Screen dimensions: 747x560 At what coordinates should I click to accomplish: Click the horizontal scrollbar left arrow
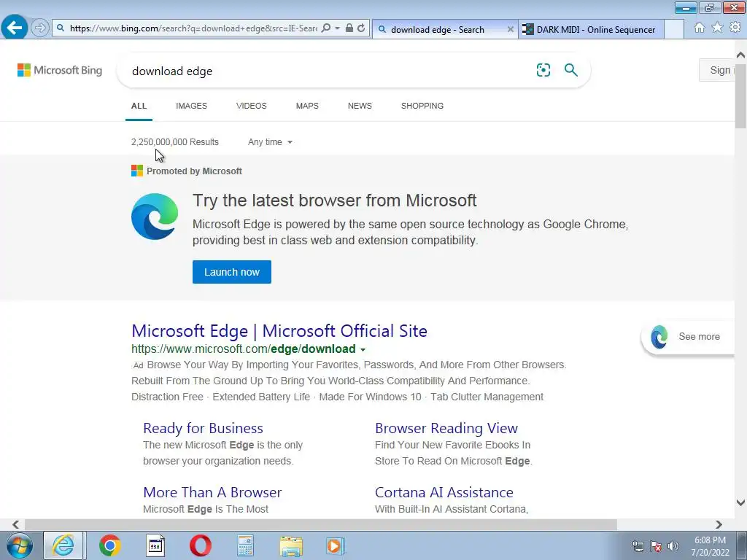(x=15, y=524)
